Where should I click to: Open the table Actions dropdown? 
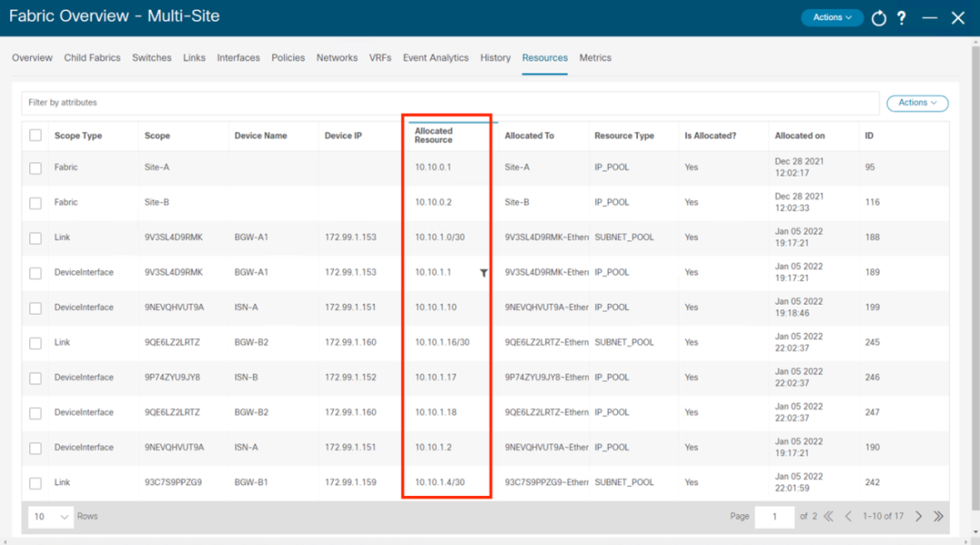coord(917,103)
